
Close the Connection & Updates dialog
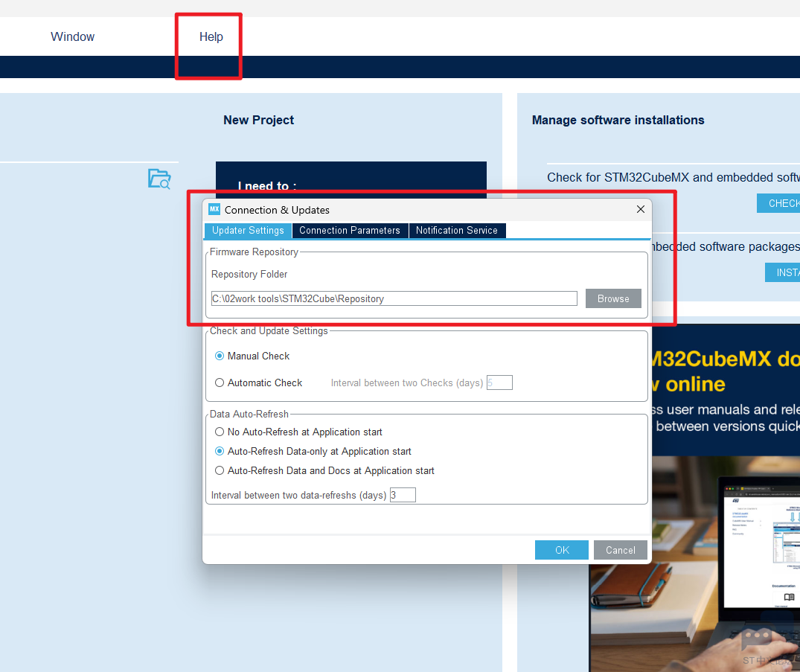click(641, 209)
